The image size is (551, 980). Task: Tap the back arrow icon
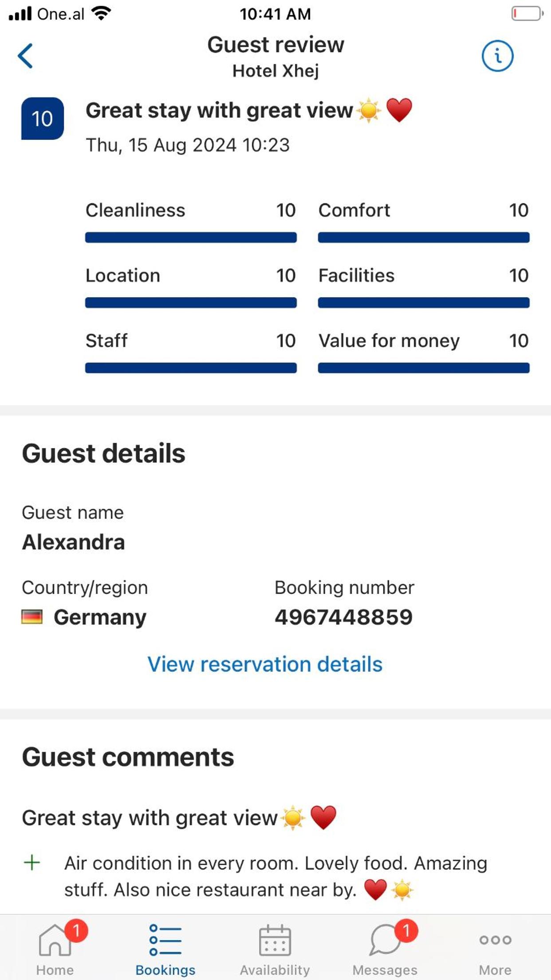pos(26,56)
